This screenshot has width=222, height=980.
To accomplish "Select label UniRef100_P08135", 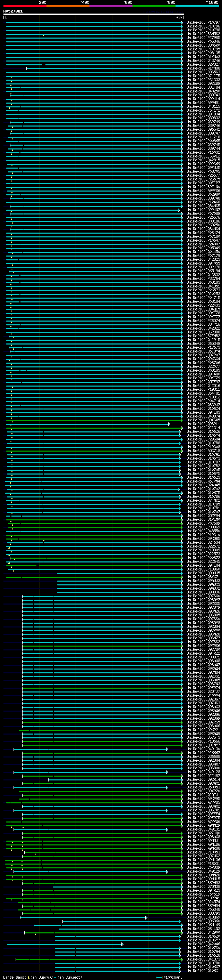I will (x=203, y=53).
